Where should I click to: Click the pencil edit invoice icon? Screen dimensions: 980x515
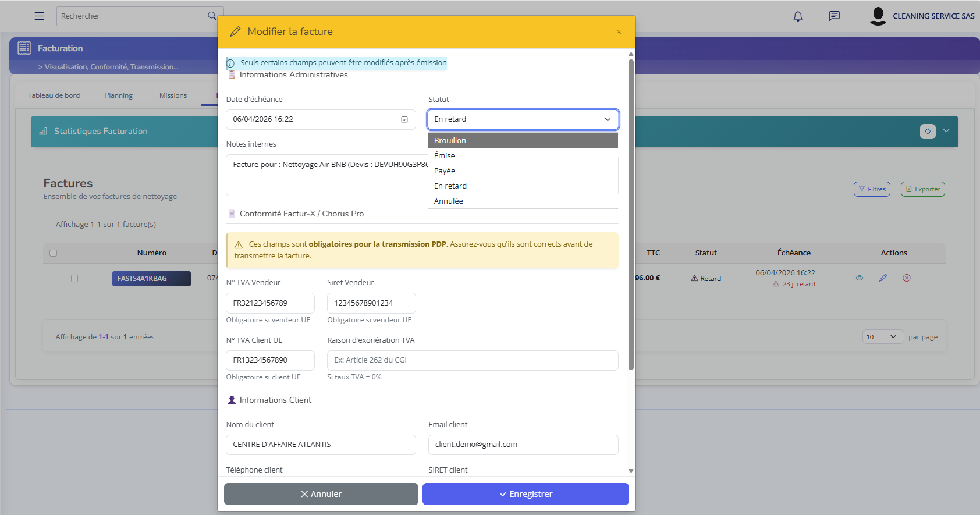click(883, 278)
